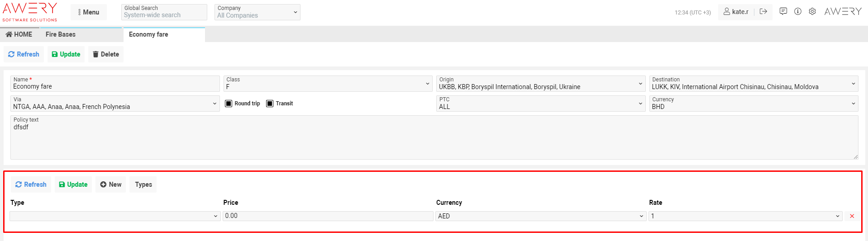This screenshot has height=241, width=868.
Task: Click the Global Search field
Action: [164, 15]
